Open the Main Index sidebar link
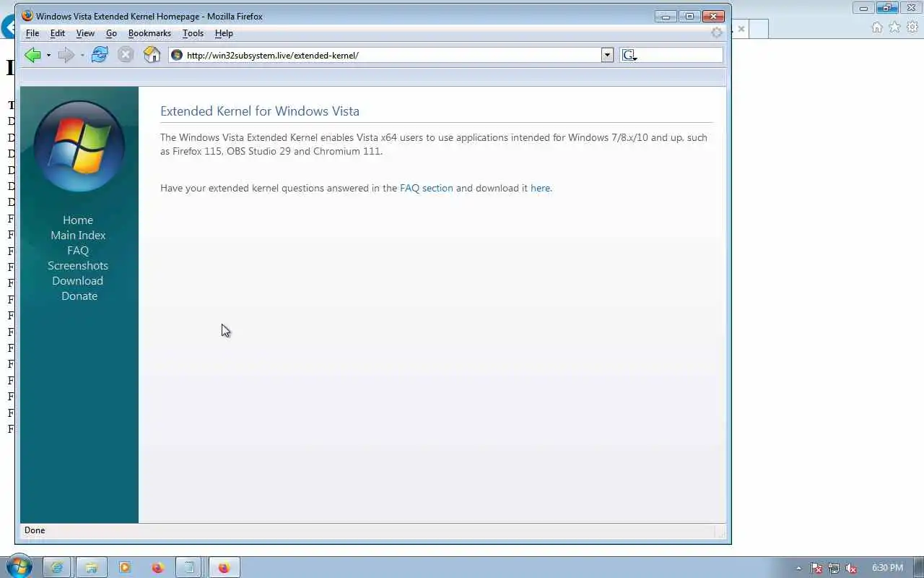924x578 pixels. [78, 236]
